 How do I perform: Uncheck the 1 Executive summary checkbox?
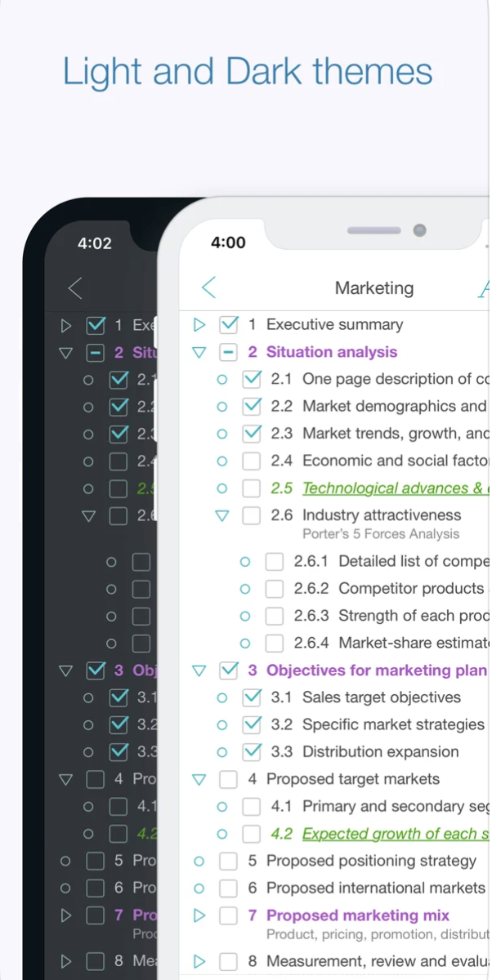pos(229,325)
